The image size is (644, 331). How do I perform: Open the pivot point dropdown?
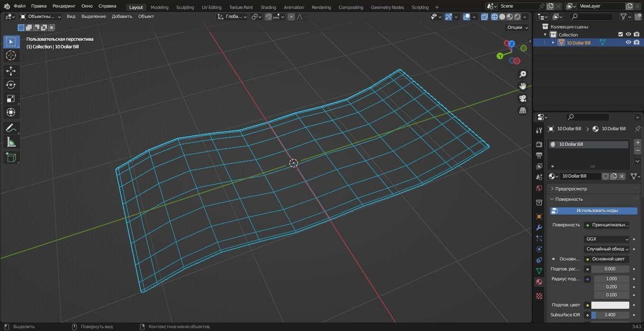pos(256,17)
